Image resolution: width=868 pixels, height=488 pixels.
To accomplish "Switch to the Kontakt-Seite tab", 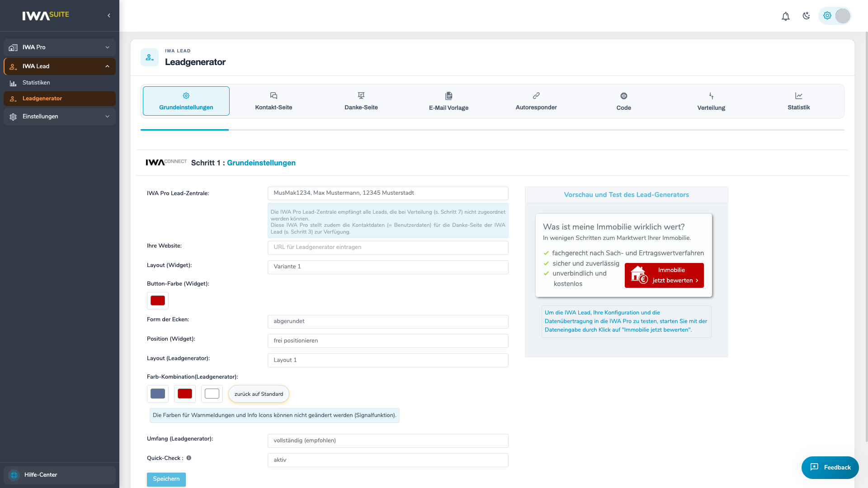I will pyautogui.click(x=274, y=101).
